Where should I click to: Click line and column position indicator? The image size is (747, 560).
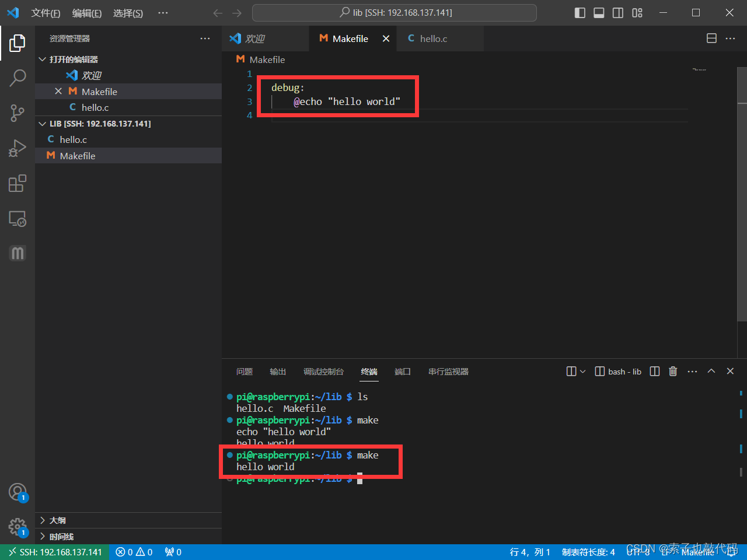coord(530,552)
